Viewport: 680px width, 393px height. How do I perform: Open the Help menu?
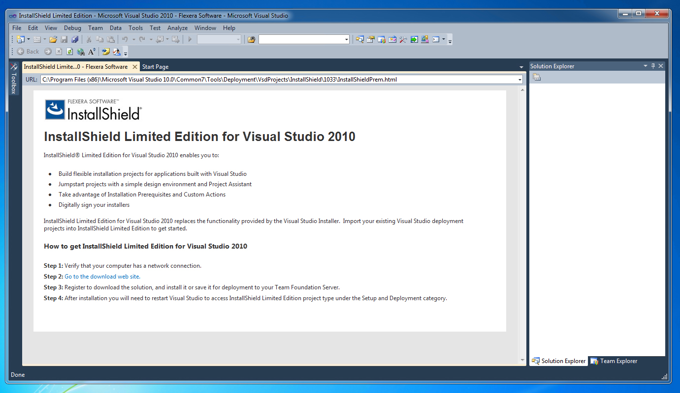(229, 28)
